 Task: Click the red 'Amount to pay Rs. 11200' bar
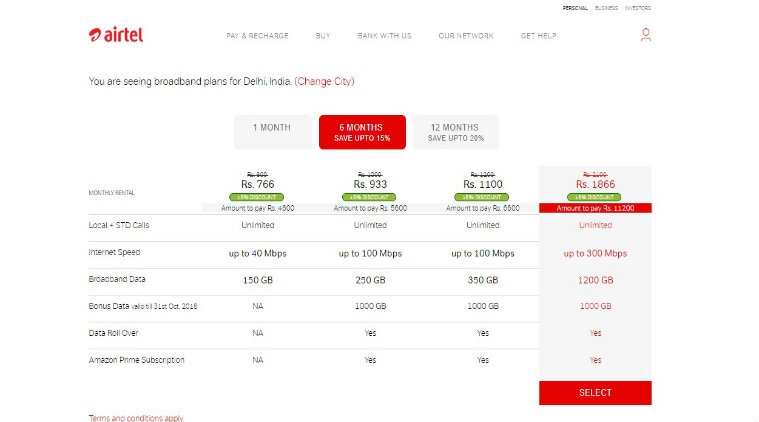pos(595,208)
